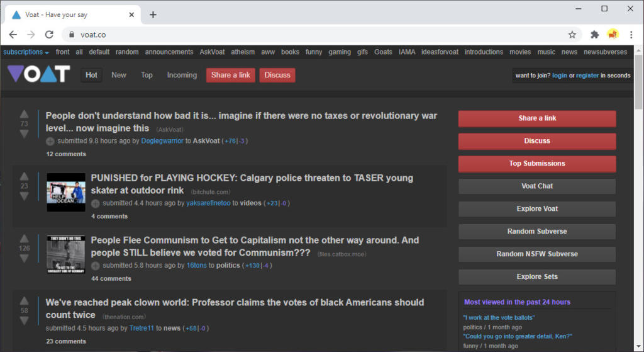Open Explore Sets

[x=537, y=276]
